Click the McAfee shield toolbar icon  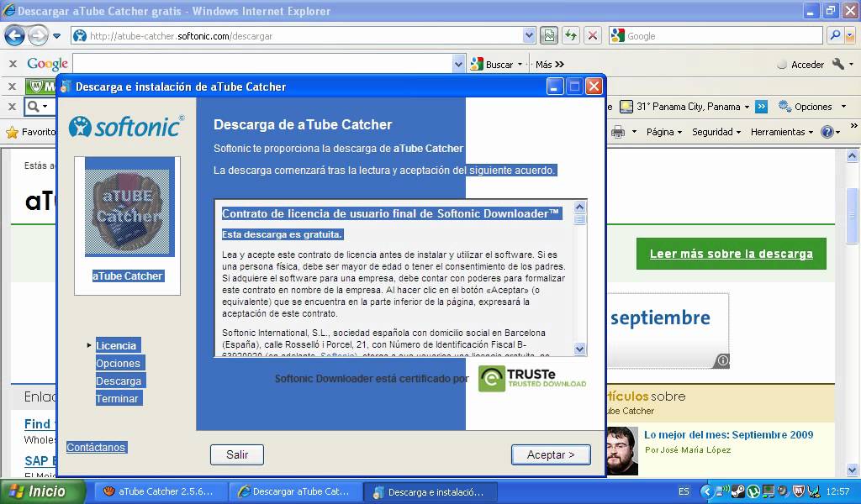(36, 87)
